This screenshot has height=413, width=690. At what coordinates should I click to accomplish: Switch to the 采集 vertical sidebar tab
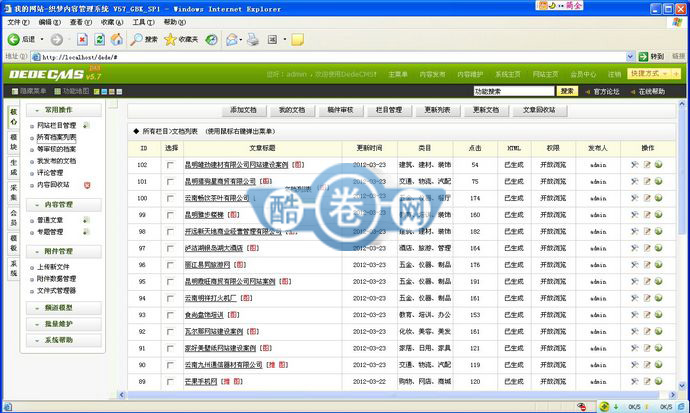pos(14,193)
